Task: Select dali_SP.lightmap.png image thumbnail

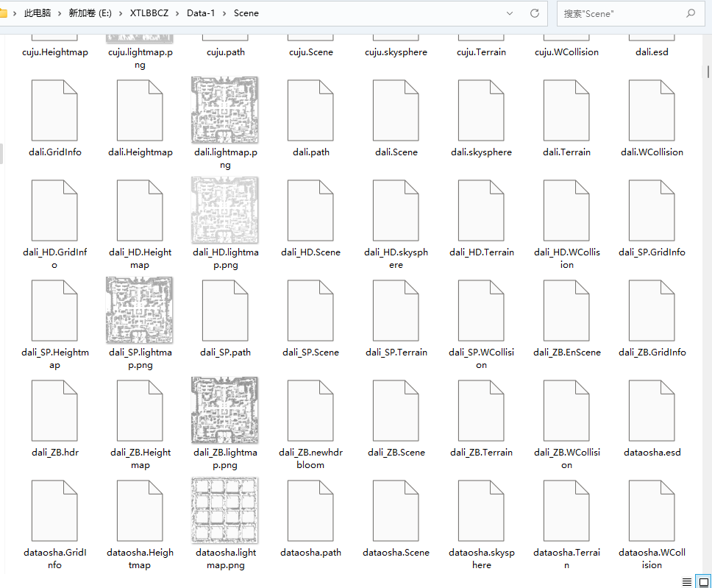Action: pos(140,310)
